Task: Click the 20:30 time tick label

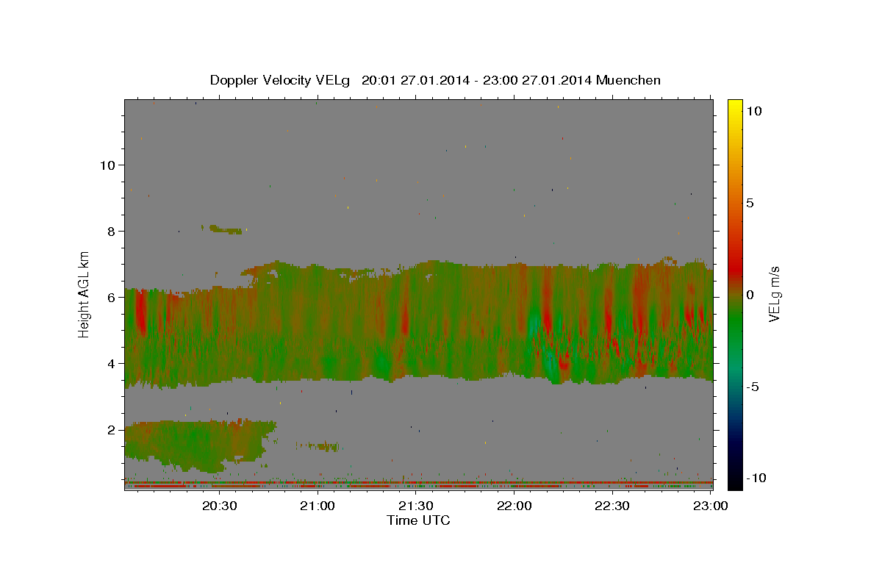Action: pos(220,506)
